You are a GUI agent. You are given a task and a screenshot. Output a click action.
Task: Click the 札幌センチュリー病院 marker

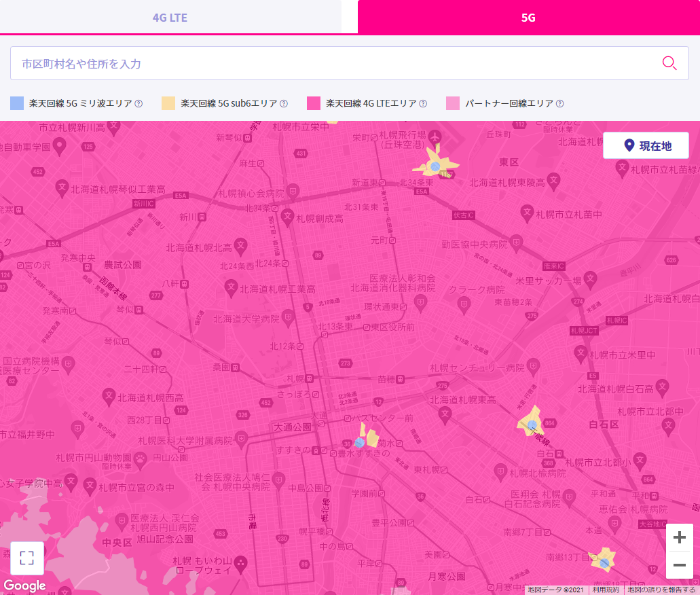pyautogui.click(x=532, y=367)
